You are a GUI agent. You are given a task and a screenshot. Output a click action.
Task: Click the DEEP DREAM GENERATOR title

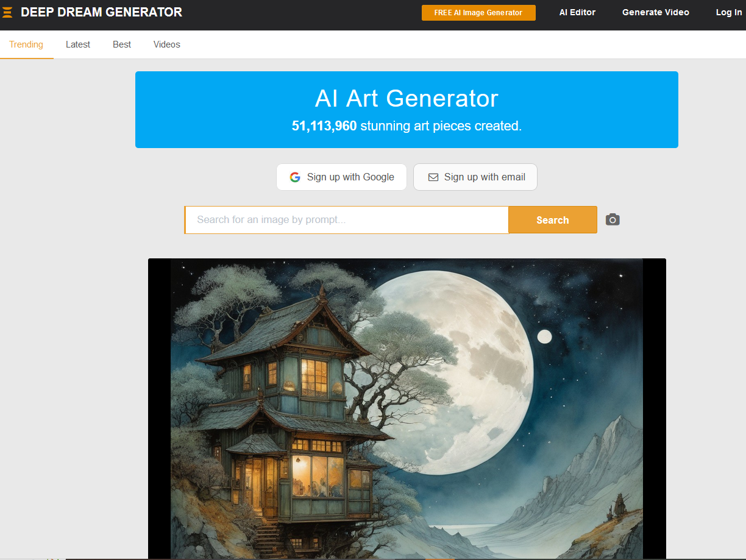(101, 12)
